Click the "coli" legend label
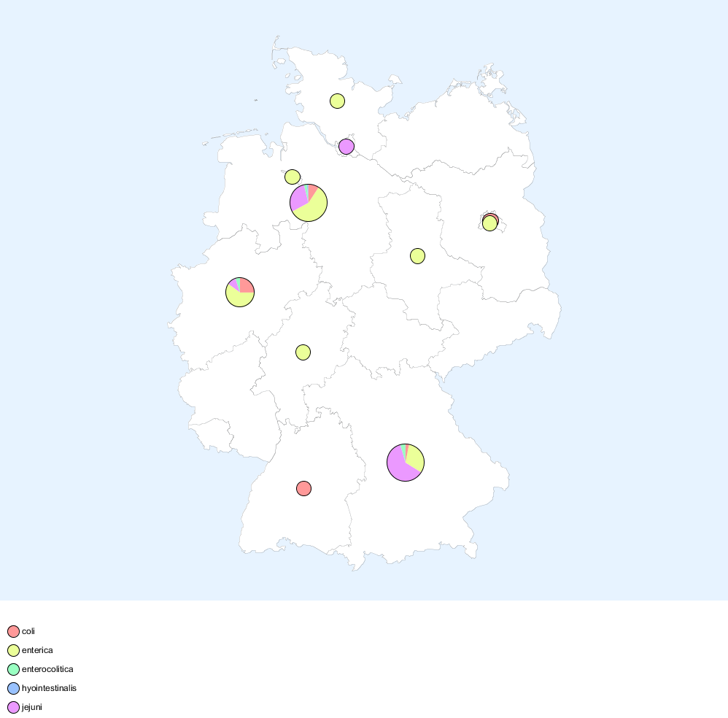Viewport: 728px width, 718px height. click(x=28, y=631)
